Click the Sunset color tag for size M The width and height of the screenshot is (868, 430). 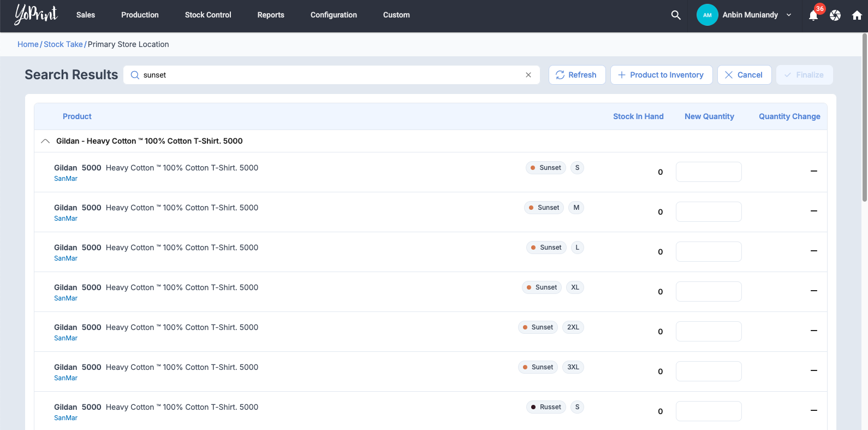tap(544, 208)
